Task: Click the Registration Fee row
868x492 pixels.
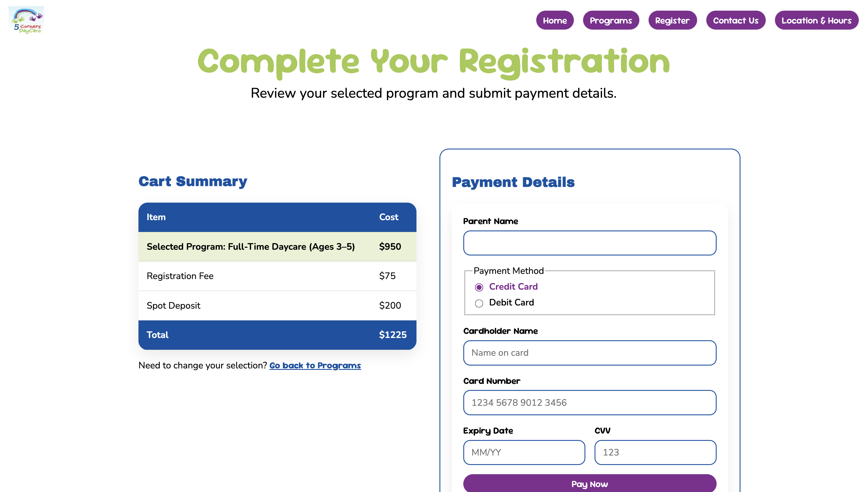Action: tap(277, 276)
